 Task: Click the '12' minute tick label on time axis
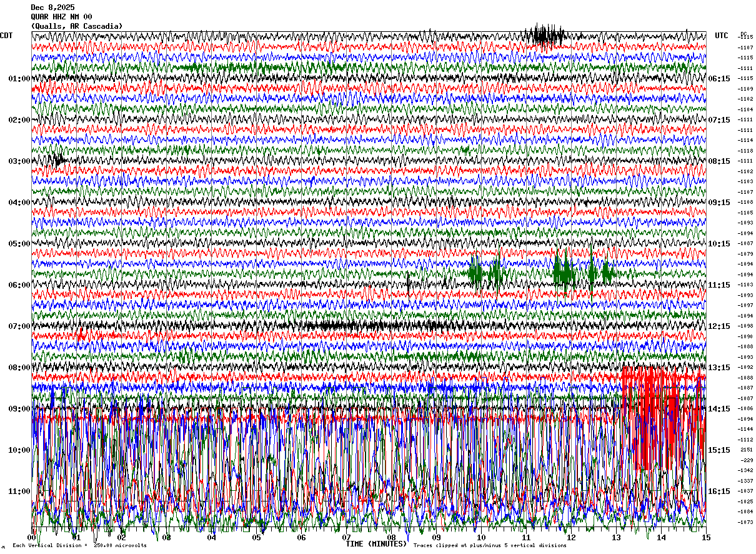click(x=571, y=538)
